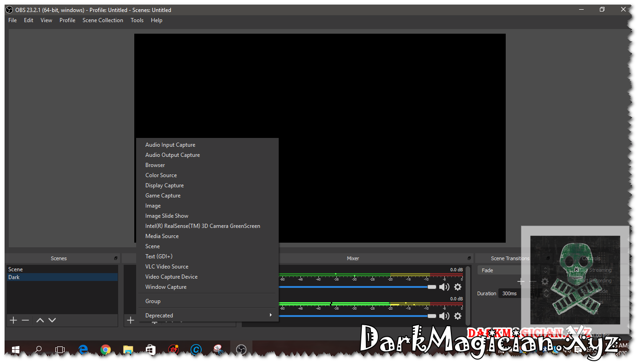Add a Media Source

tap(207, 236)
